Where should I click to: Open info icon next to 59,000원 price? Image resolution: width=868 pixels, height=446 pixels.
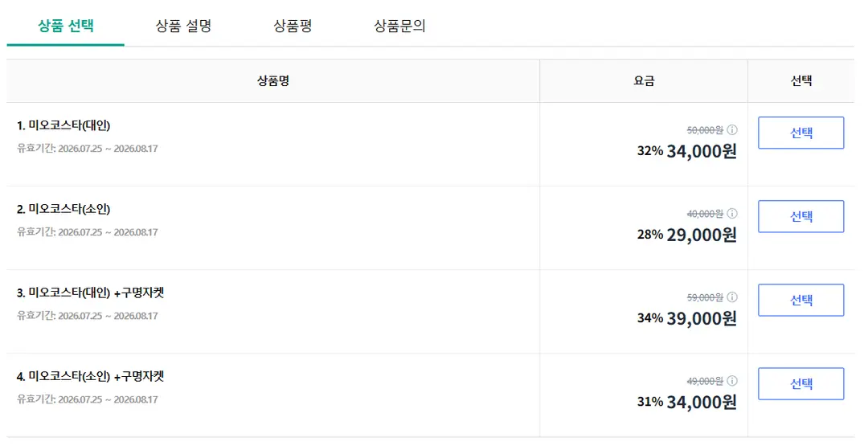(x=732, y=297)
